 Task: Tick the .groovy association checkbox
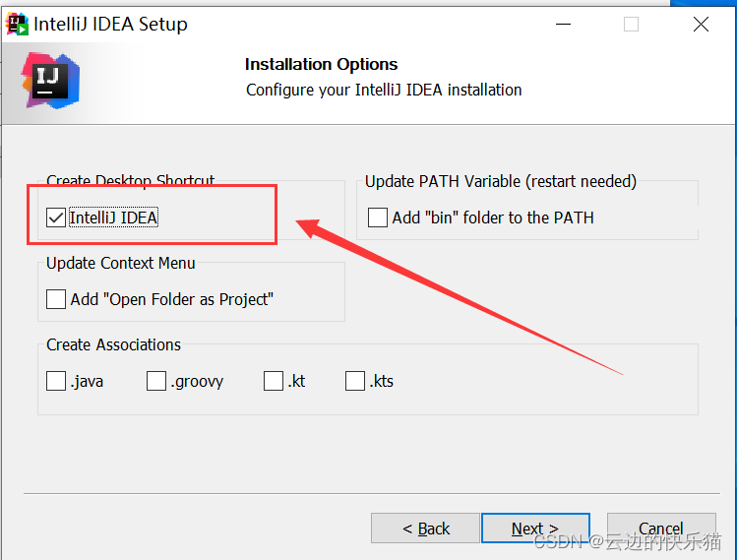(156, 381)
